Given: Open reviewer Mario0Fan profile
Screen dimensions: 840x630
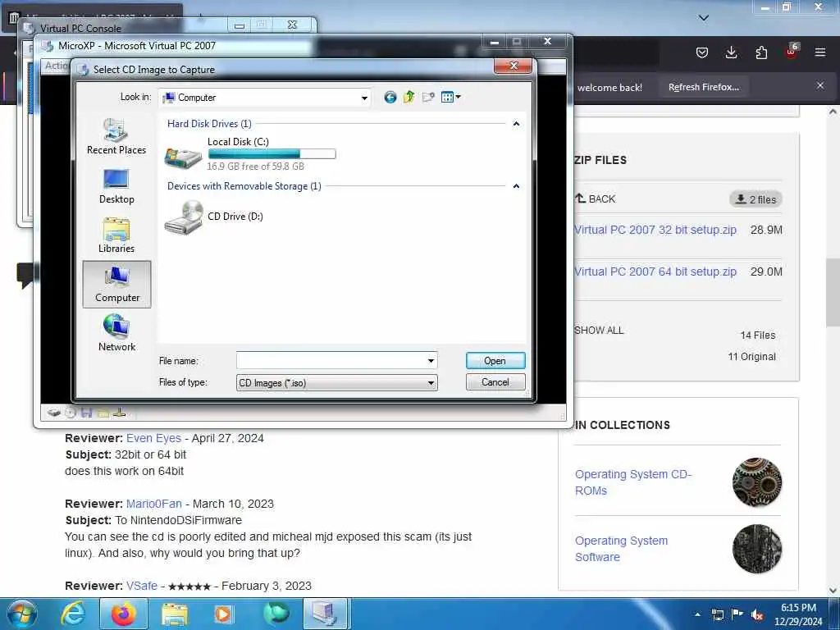Looking at the screenshot, I should [x=153, y=504].
